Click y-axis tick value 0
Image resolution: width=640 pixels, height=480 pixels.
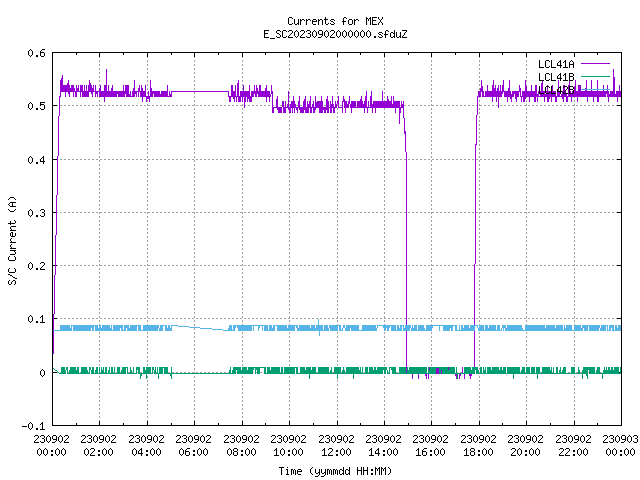click(42, 373)
